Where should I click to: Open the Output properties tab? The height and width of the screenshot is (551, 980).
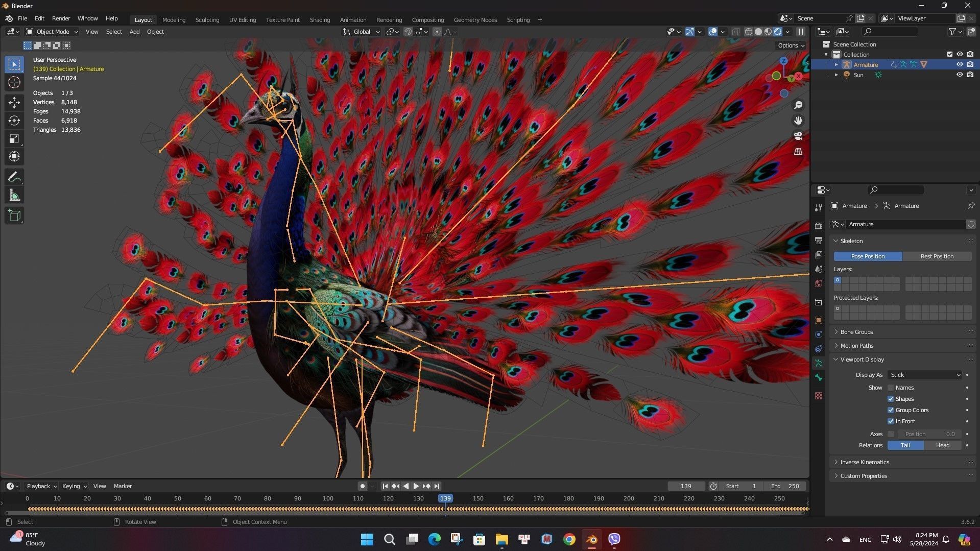[x=819, y=240]
